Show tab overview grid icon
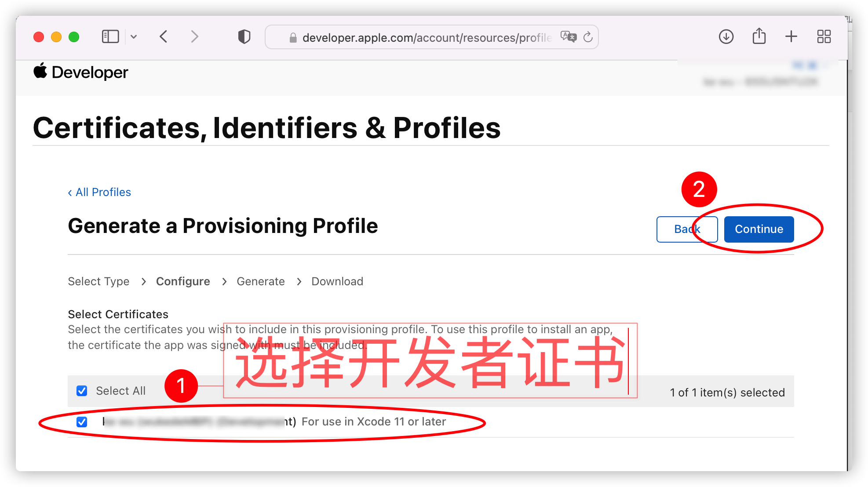This screenshot has height=487, width=868. pos(824,36)
